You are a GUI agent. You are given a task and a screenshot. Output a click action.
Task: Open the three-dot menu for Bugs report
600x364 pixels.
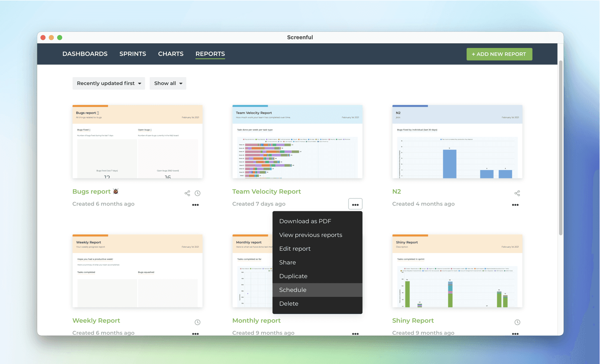(196, 205)
